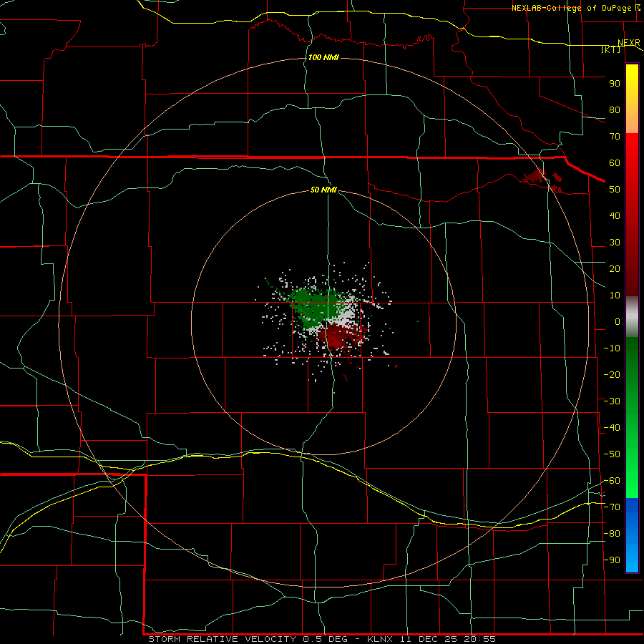This screenshot has height=644, width=644.
Task: Select the positive "50" scale label
Action: coord(615,190)
